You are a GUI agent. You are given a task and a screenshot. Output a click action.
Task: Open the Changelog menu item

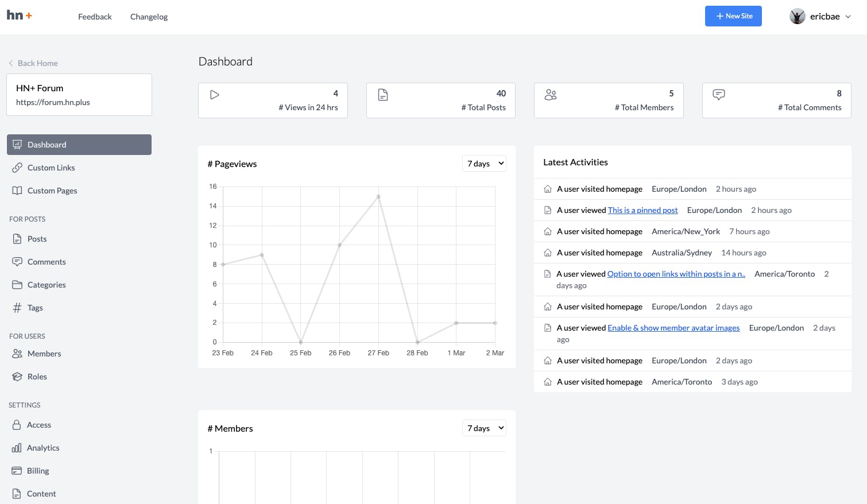coord(149,17)
